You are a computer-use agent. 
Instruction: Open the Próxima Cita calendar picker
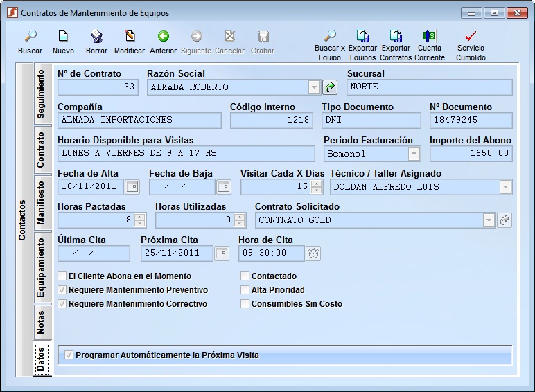coord(221,253)
